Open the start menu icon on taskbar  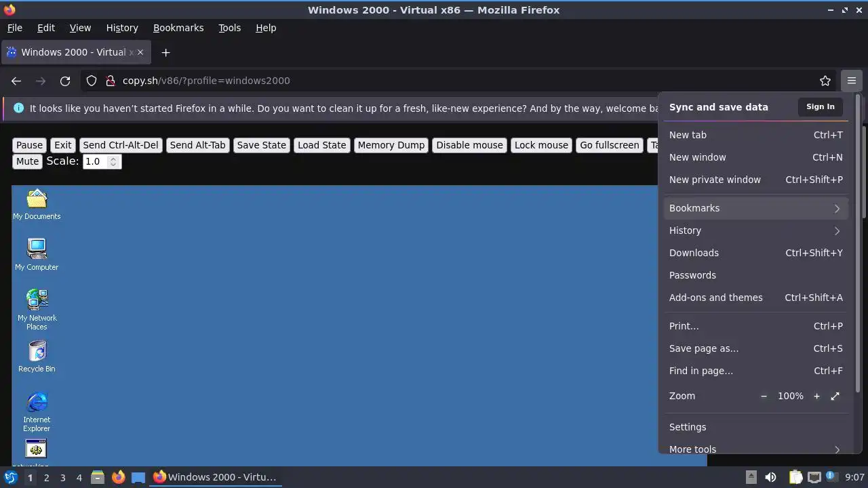pos(10,477)
